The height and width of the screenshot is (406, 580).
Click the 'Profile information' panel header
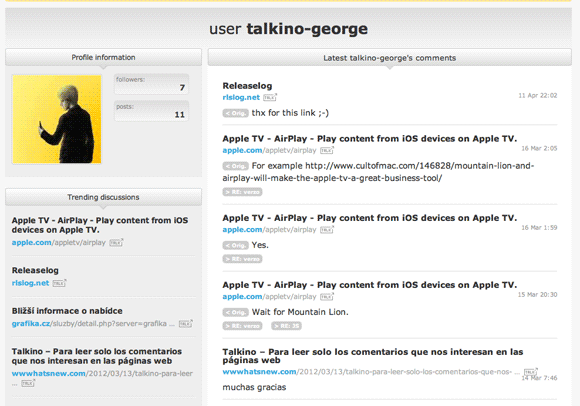pyautogui.click(x=104, y=57)
